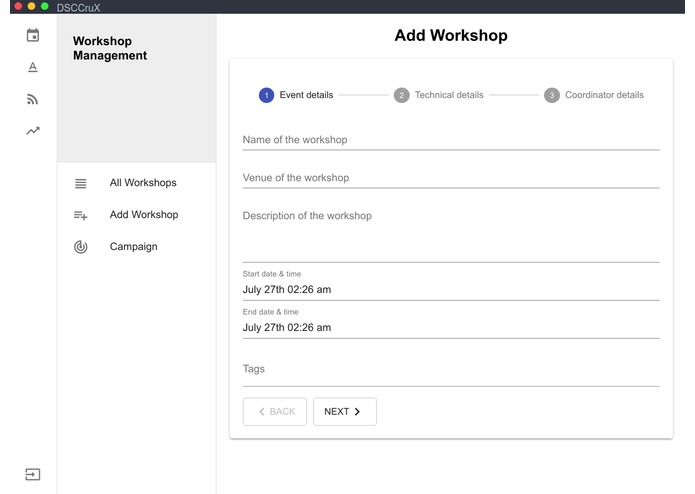695x494 pixels.
Task: Select step 1 Event details
Action: (296, 95)
